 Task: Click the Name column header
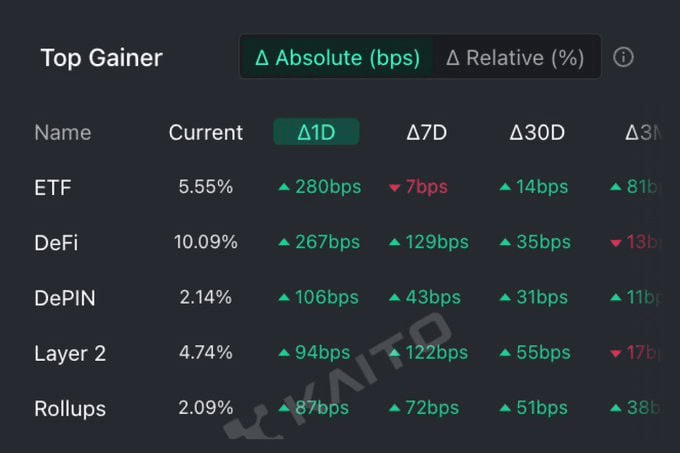[63, 132]
